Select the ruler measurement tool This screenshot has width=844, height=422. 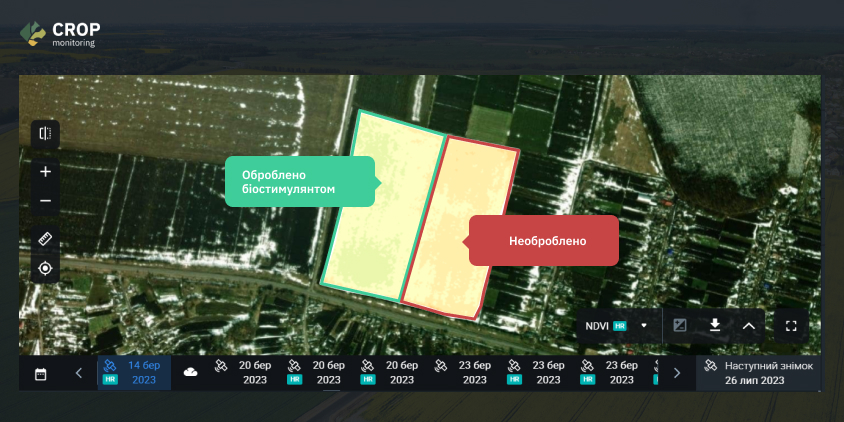pyautogui.click(x=45, y=239)
